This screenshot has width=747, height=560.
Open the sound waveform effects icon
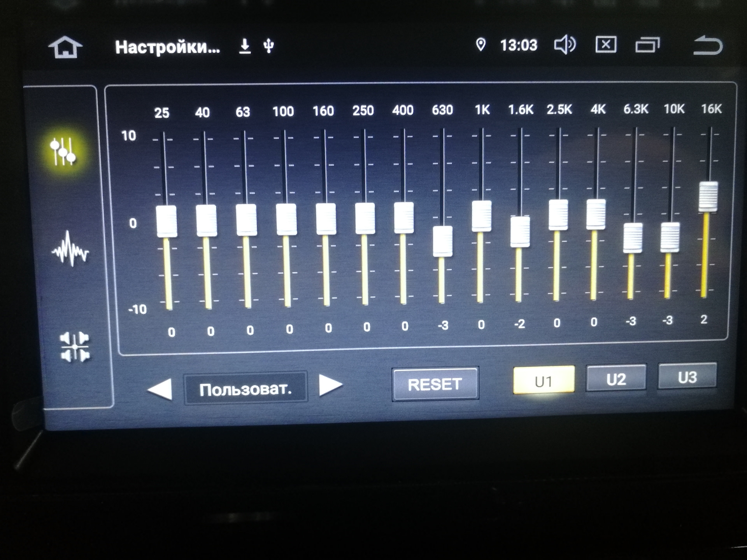tap(70, 250)
